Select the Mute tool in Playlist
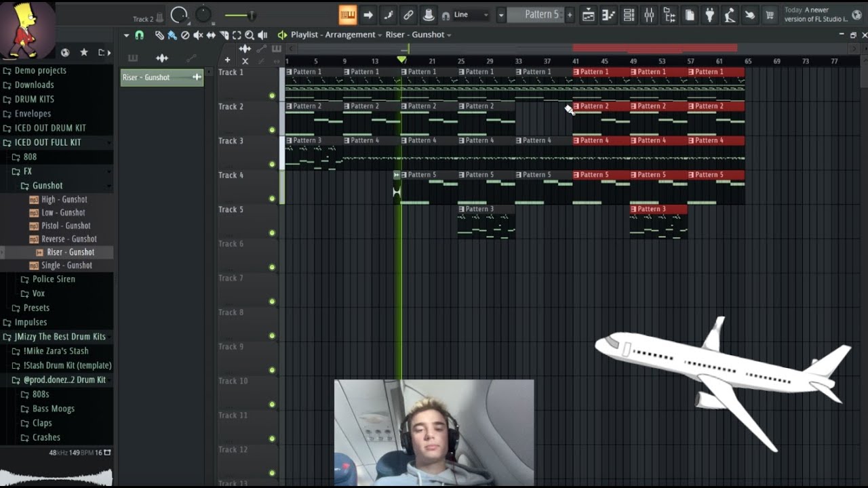This screenshot has width=868, height=488. click(x=198, y=35)
